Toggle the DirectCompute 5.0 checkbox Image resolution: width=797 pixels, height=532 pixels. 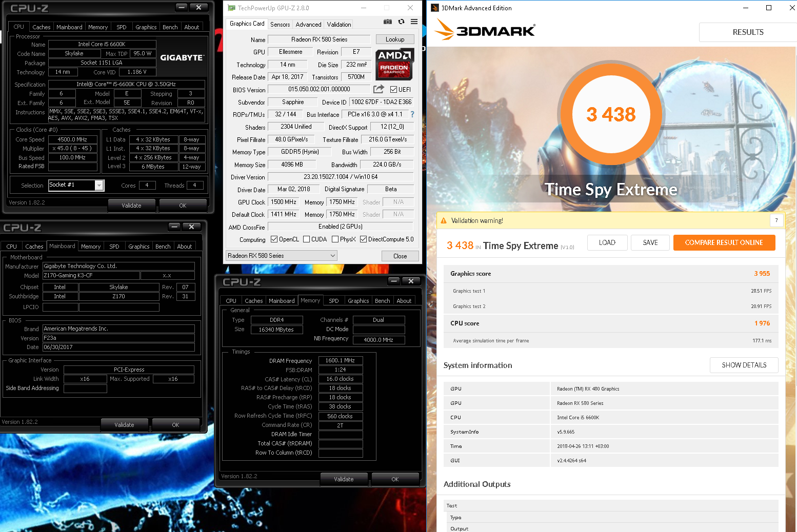point(363,239)
